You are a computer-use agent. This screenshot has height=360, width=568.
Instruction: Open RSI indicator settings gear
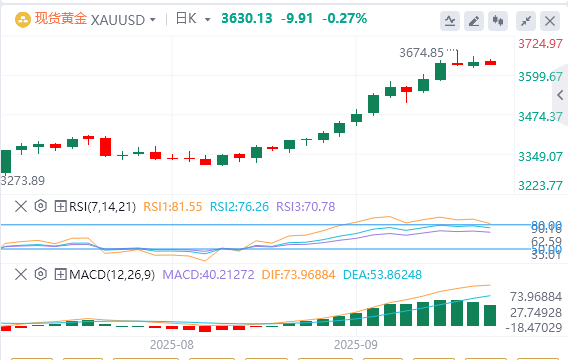(x=41, y=206)
